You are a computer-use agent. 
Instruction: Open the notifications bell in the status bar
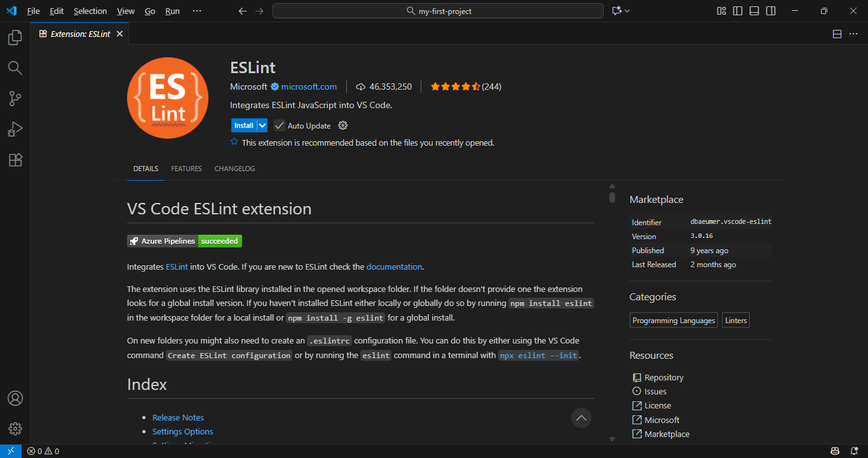(855, 450)
